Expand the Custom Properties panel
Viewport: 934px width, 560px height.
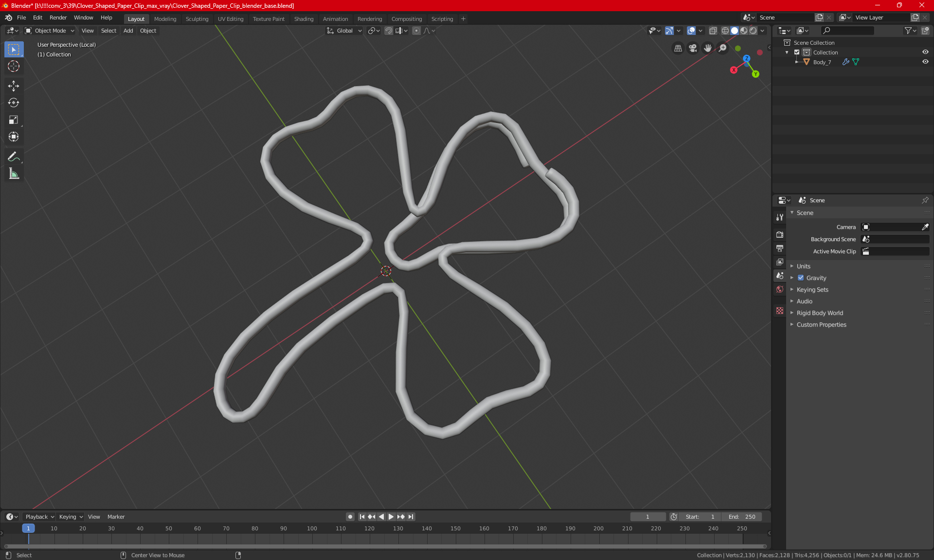pyautogui.click(x=821, y=325)
